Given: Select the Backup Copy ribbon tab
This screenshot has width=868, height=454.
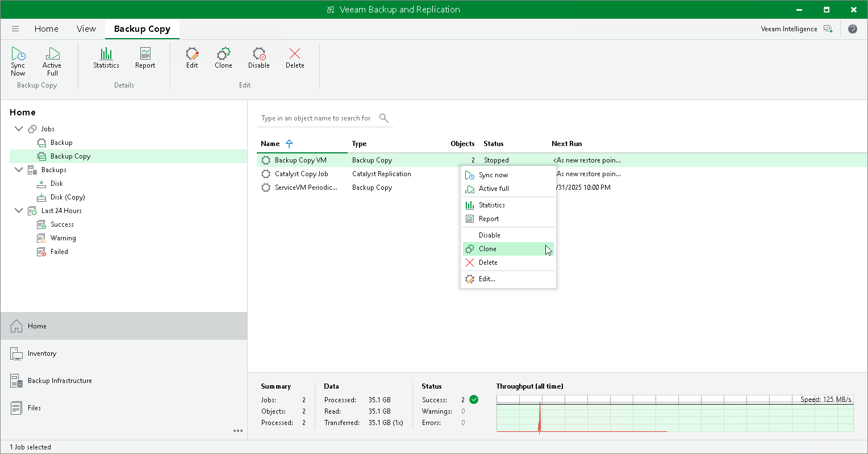Looking at the screenshot, I should point(142,29).
